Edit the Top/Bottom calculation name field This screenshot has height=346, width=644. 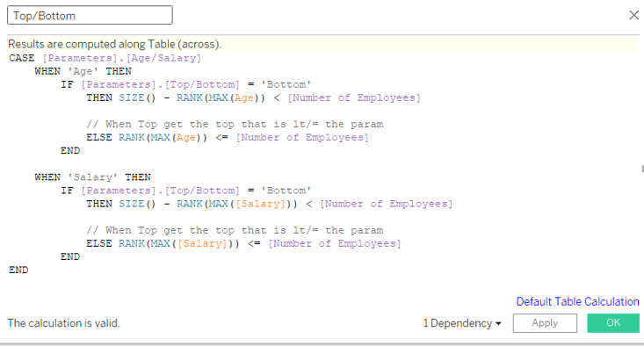[90, 15]
